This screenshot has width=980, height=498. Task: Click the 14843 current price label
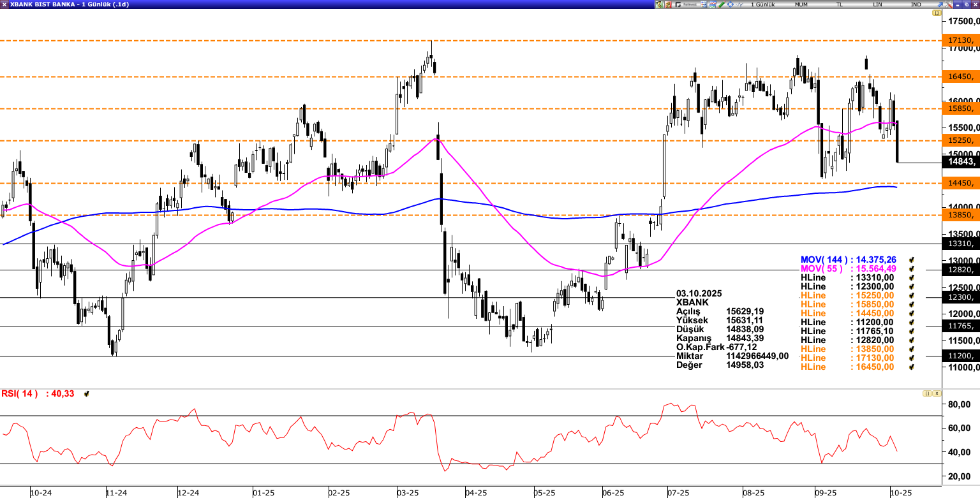click(x=961, y=162)
